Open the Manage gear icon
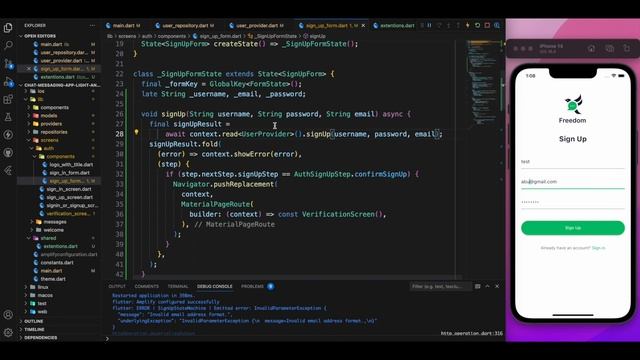640x360 pixels. click(8, 333)
